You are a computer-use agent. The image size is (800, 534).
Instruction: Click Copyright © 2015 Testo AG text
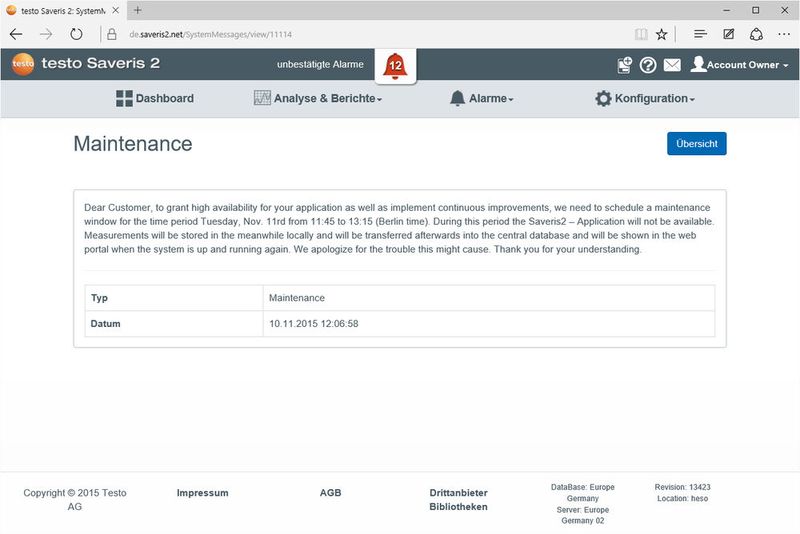[74, 500]
